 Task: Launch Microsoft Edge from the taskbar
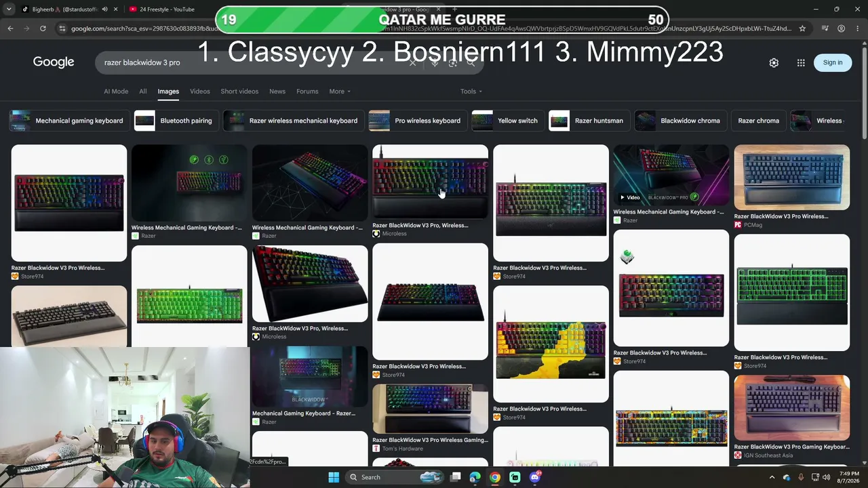click(x=475, y=477)
